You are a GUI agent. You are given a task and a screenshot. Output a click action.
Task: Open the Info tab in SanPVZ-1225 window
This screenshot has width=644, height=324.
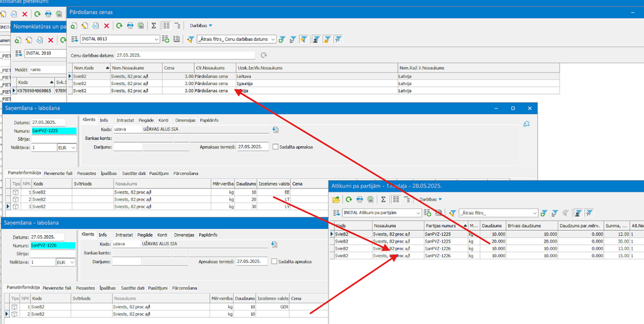[104, 120]
